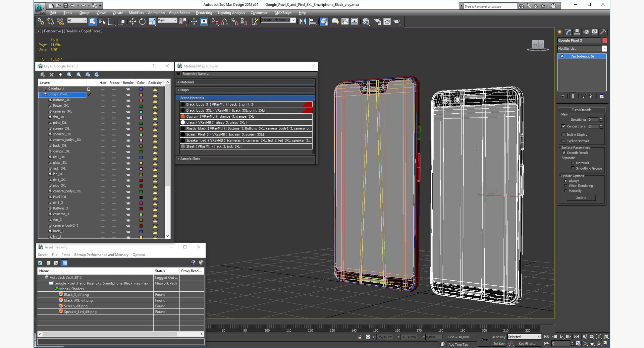Toggle the Render Iters checkbox
Screen dimensions: 644x348
563,126
